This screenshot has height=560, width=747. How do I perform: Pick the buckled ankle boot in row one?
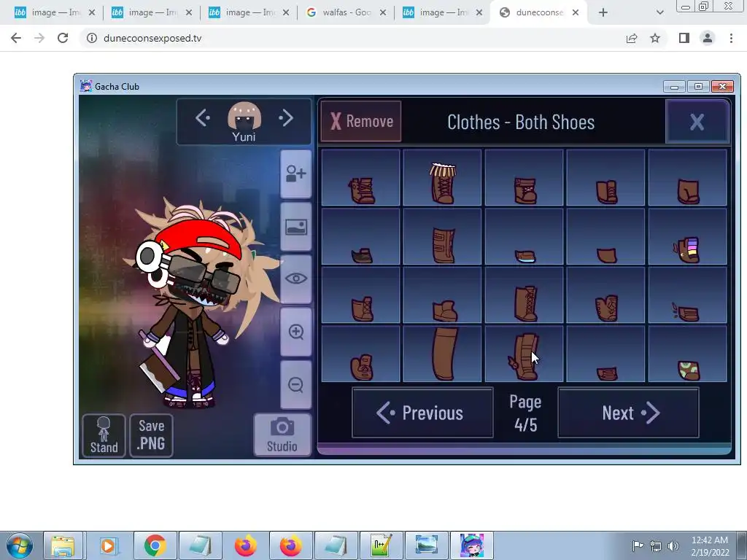[524, 178]
